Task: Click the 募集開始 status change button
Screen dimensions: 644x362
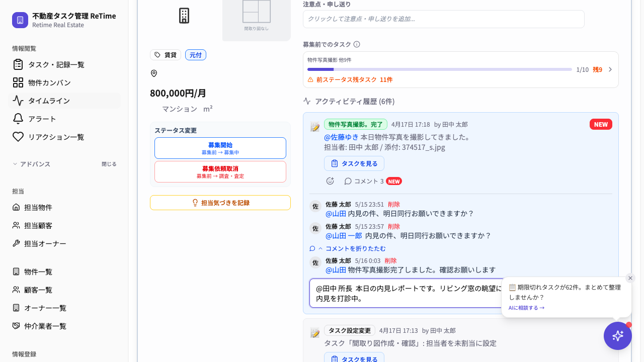Action: 220,148
